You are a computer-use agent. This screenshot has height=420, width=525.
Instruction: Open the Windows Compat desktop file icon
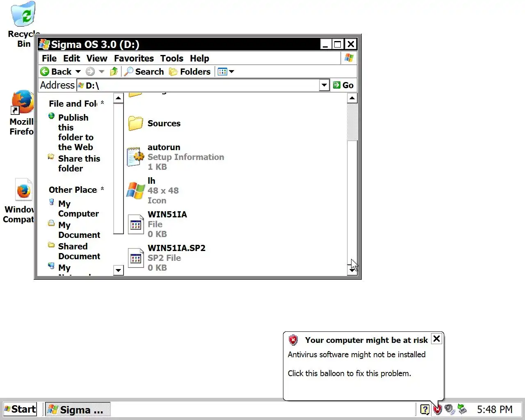point(23,190)
